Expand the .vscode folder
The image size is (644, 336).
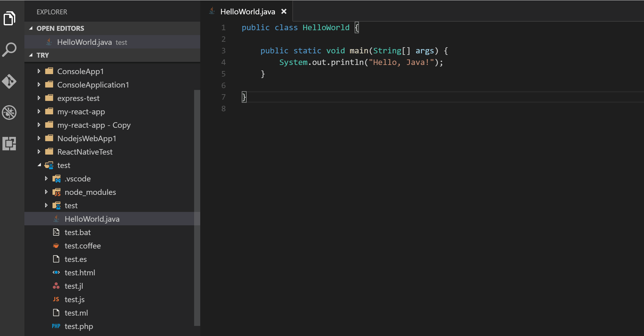46,179
